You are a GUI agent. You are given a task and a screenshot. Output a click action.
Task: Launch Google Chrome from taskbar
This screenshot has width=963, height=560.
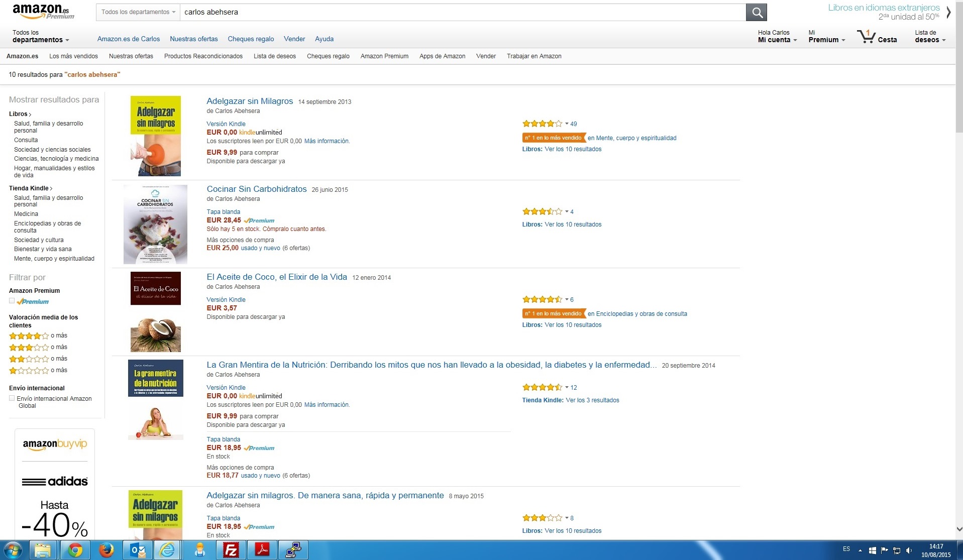tap(75, 550)
